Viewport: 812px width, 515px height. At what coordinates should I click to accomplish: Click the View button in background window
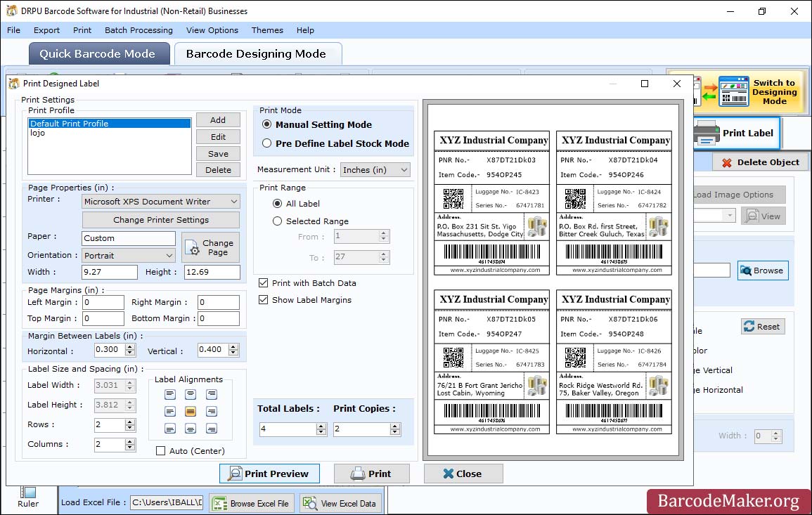[763, 216]
